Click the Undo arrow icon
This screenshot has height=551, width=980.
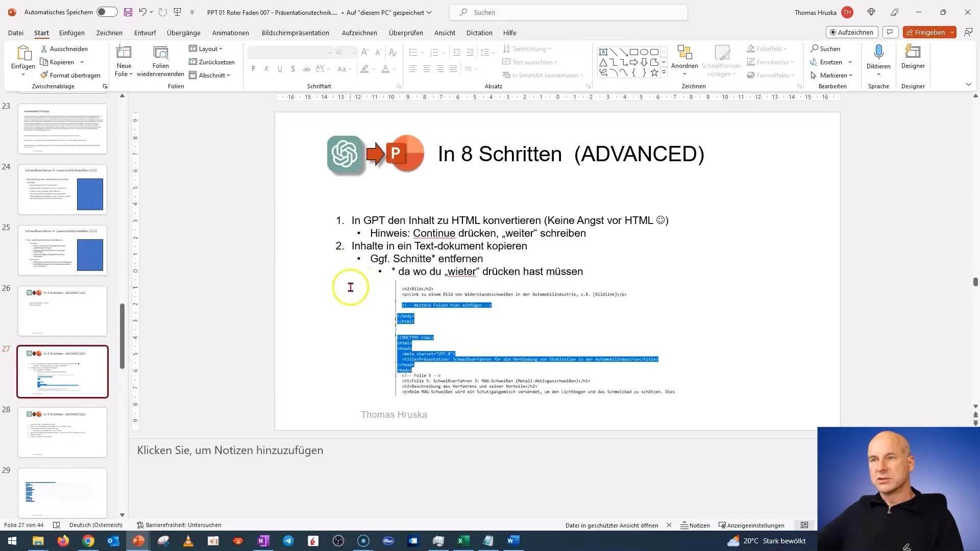[x=142, y=12]
